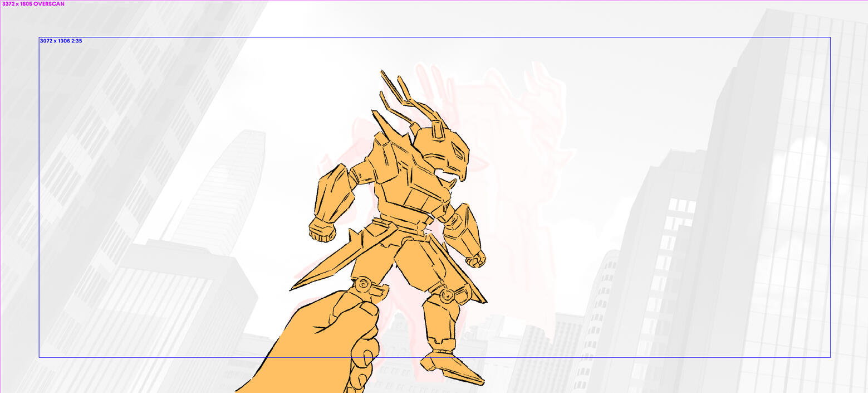
Task: Click the blue 3072 x 1306 frame label
Action: (x=61, y=41)
